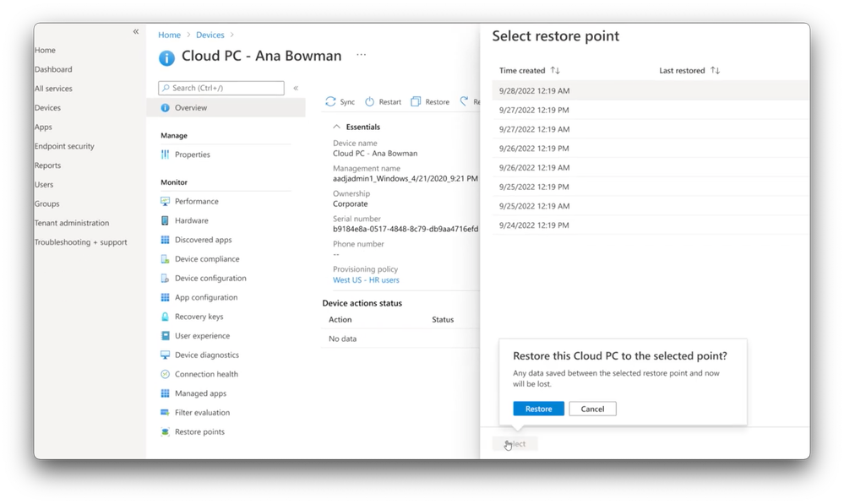Open Properties under Manage
844x504 pixels.
click(x=193, y=154)
